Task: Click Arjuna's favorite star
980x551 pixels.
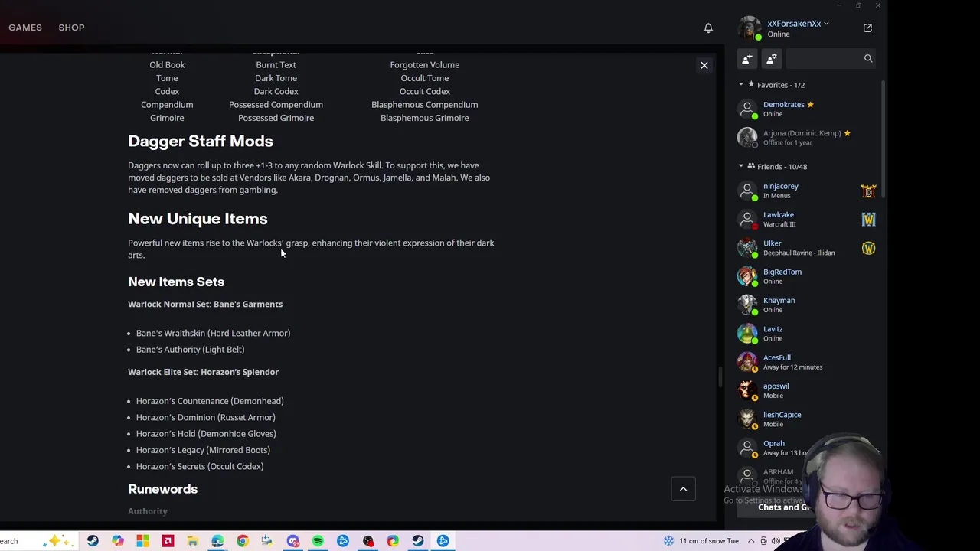Action: click(x=847, y=133)
